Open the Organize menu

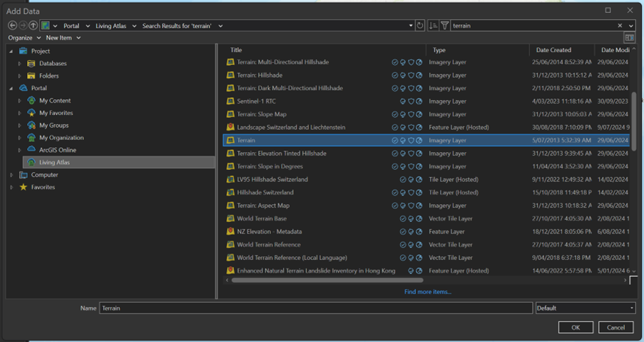pos(24,38)
